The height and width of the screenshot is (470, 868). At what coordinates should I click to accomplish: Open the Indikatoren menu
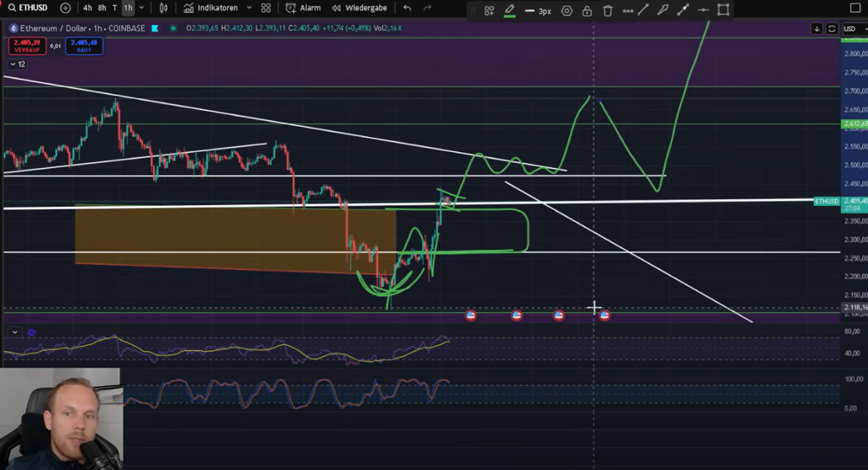click(210, 8)
